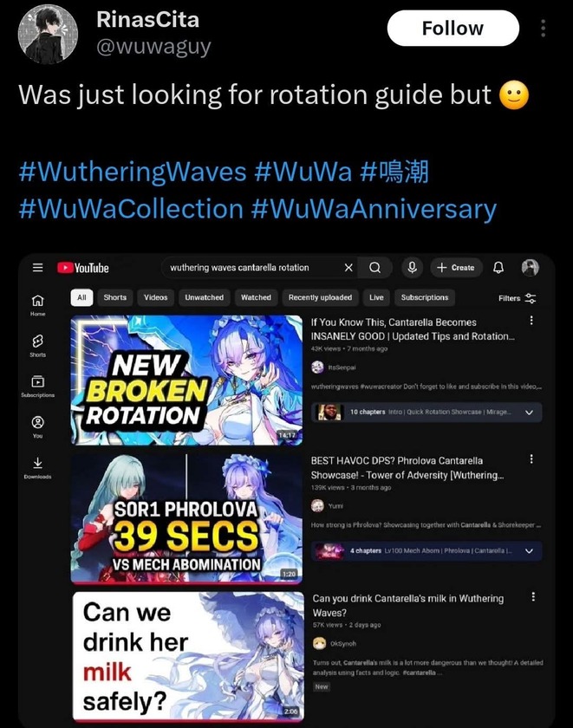Open the YouTube hamburger menu
This screenshot has height=728, width=573.
point(37,268)
